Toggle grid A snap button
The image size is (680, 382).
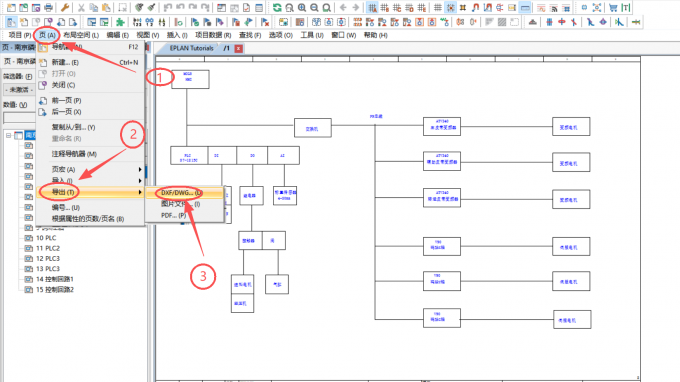372,7
